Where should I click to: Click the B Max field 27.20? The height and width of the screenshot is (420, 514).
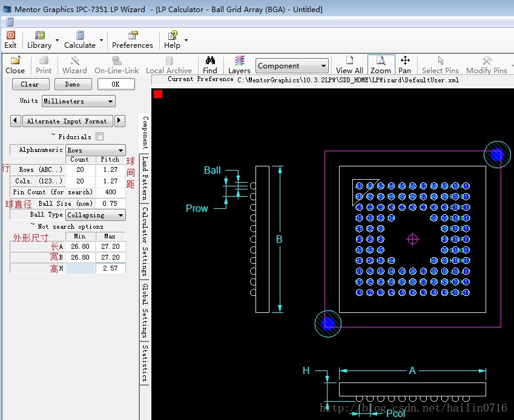110,257
